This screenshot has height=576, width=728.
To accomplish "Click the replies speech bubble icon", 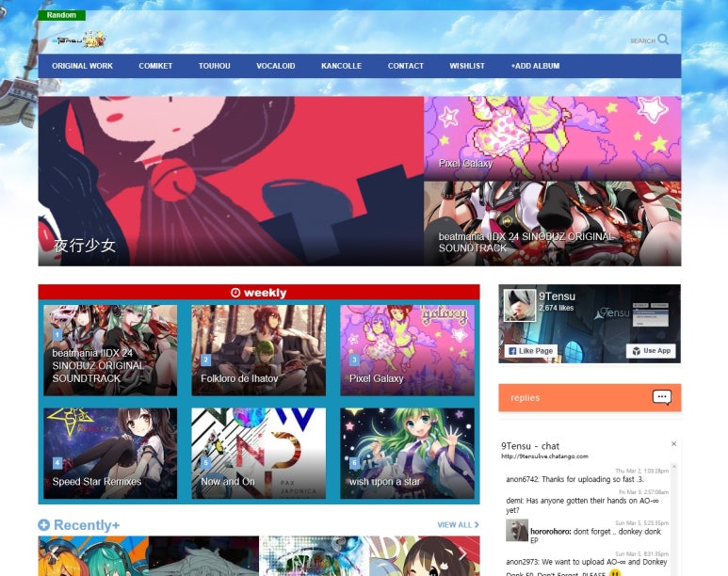I will tap(662, 397).
